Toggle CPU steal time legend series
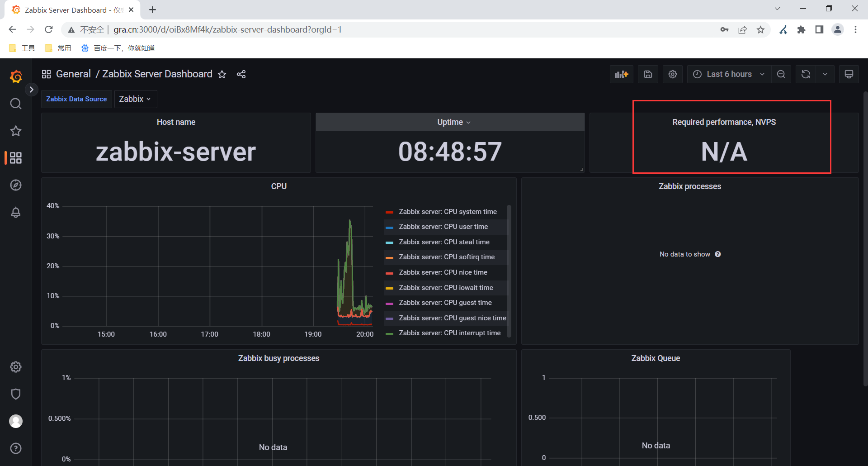This screenshot has height=466, width=868. 444,242
